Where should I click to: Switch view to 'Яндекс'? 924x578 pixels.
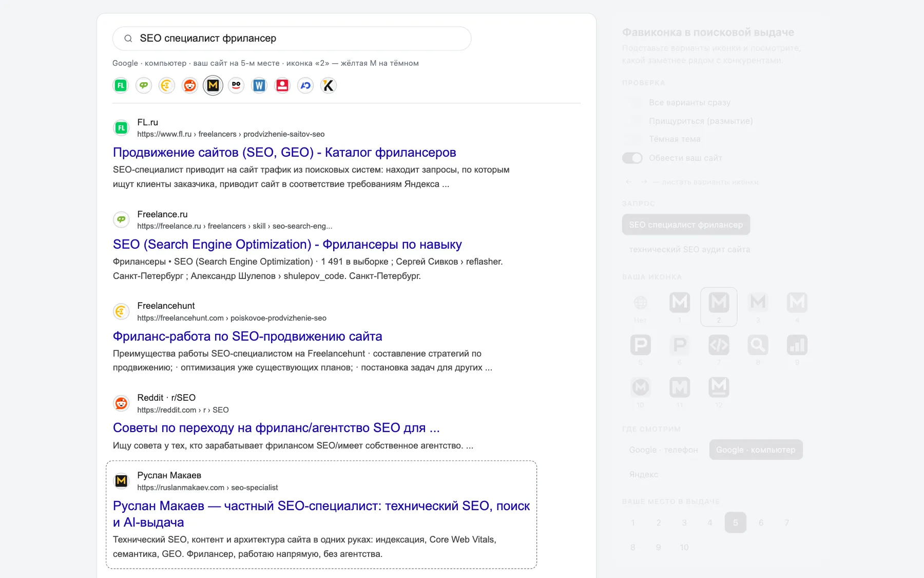pos(643,474)
